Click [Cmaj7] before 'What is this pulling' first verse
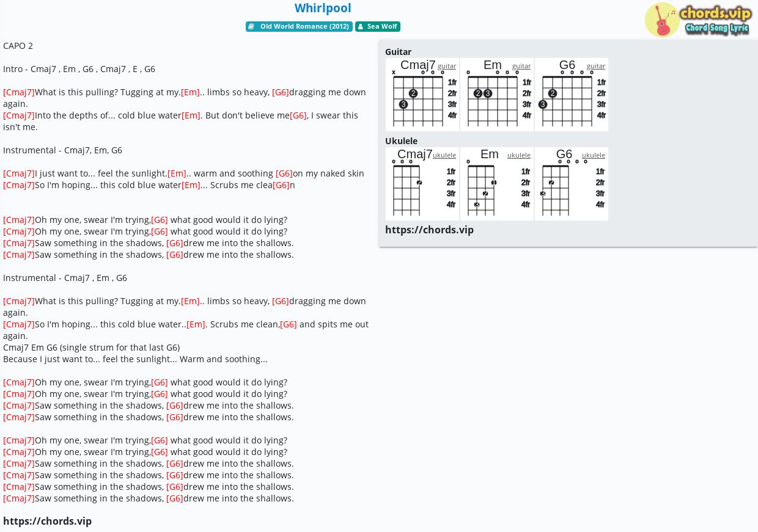The height and width of the screenshot is (532, 758). click(19, 92)
